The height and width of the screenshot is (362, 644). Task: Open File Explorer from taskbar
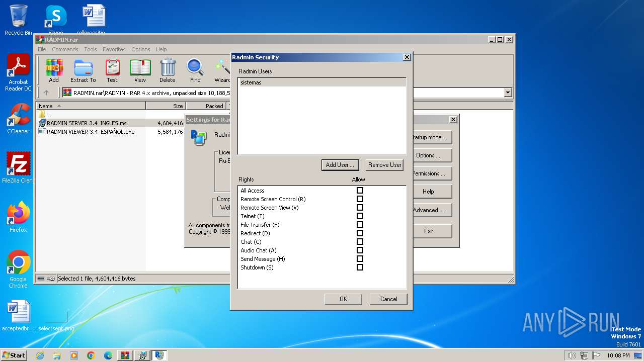57,355
